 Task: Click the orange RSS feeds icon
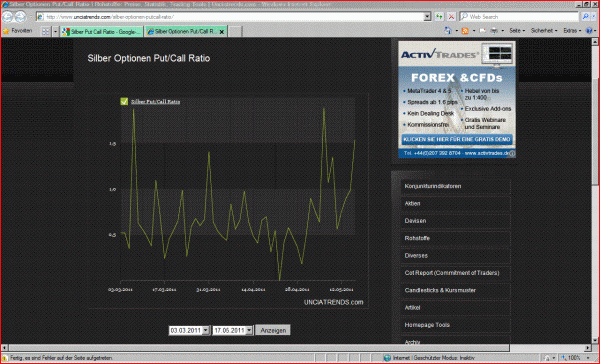[465, 31]
